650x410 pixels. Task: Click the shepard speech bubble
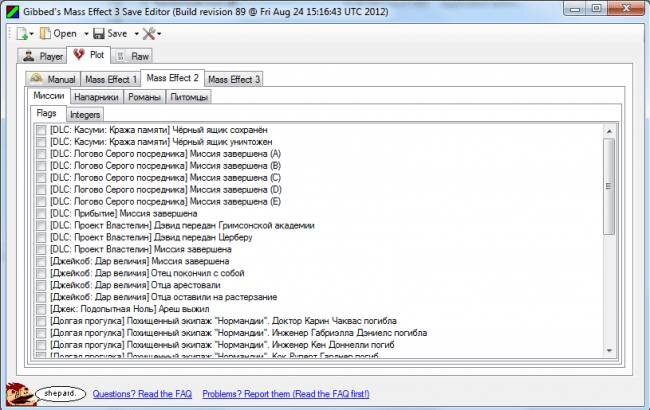[61, 393]
